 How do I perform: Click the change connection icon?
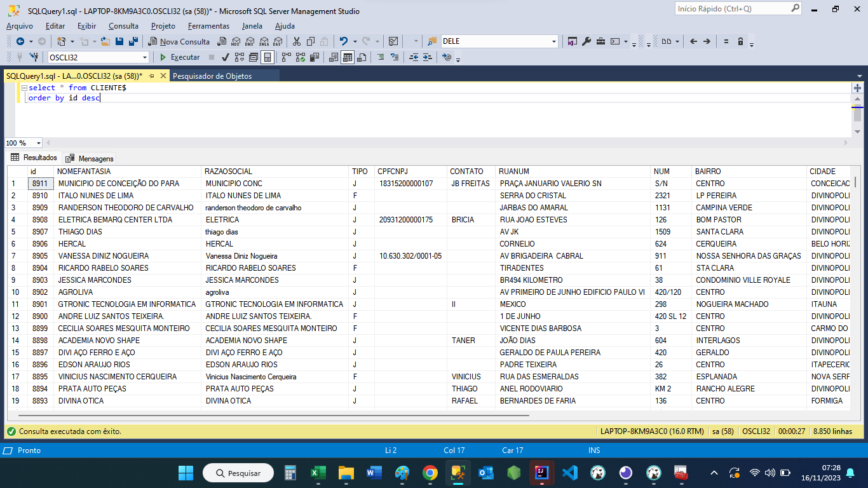click(x=34, y=57)
